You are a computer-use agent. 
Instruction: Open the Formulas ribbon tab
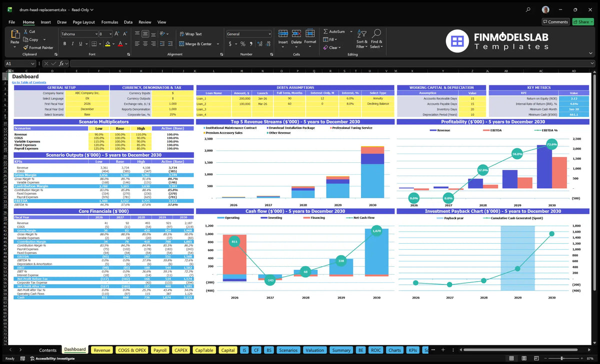(109, 22)
